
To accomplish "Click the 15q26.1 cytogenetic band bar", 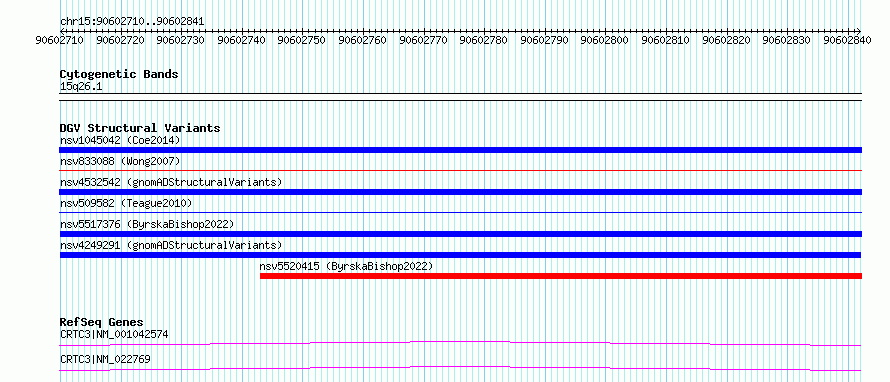I will (x=461, y=97).
